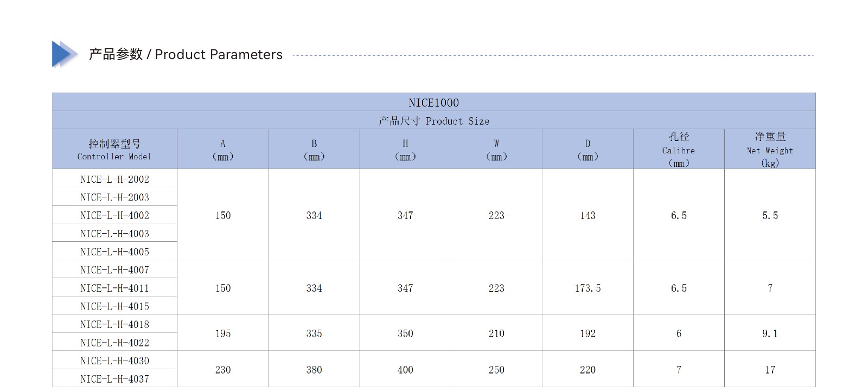Click the D value 173.5 cell
868x392 pixels.
coord(588,287)
